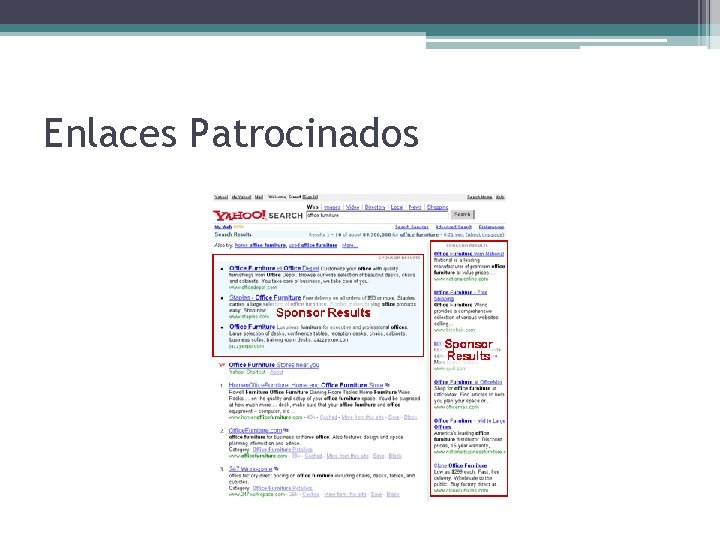Click Block for homeofficefurniture.com result
The height and width of the screenshot is (540, 720).
[410, 417]
